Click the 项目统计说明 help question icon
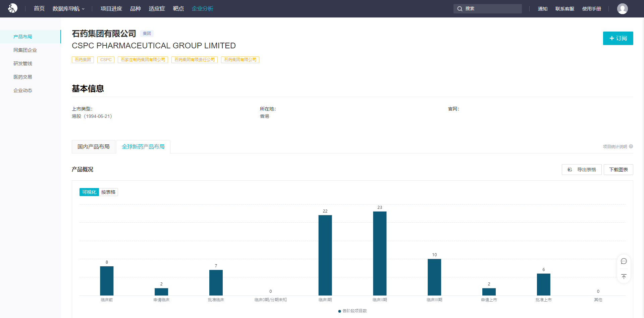 pos(631,146)
